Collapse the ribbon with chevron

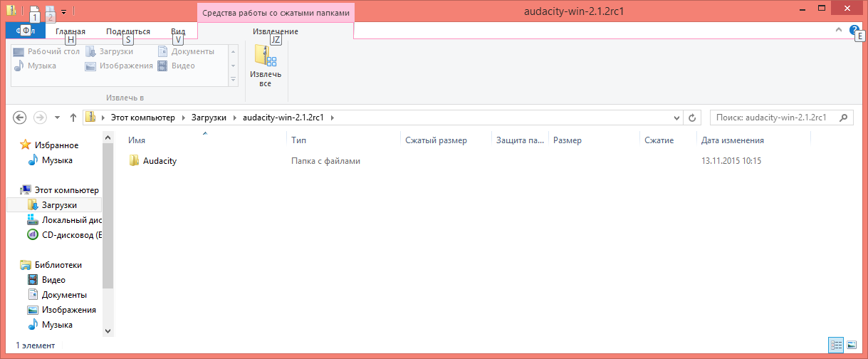838,30
